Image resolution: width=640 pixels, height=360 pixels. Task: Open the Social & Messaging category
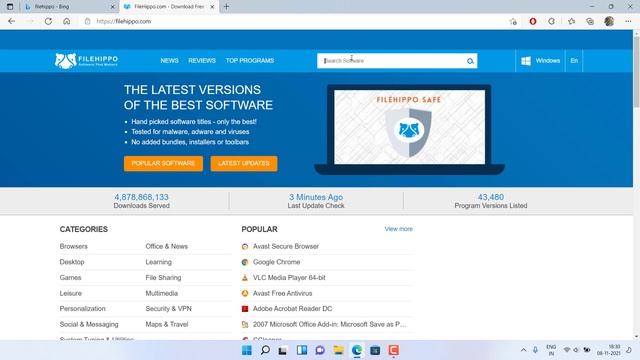(x=89, y=324)
